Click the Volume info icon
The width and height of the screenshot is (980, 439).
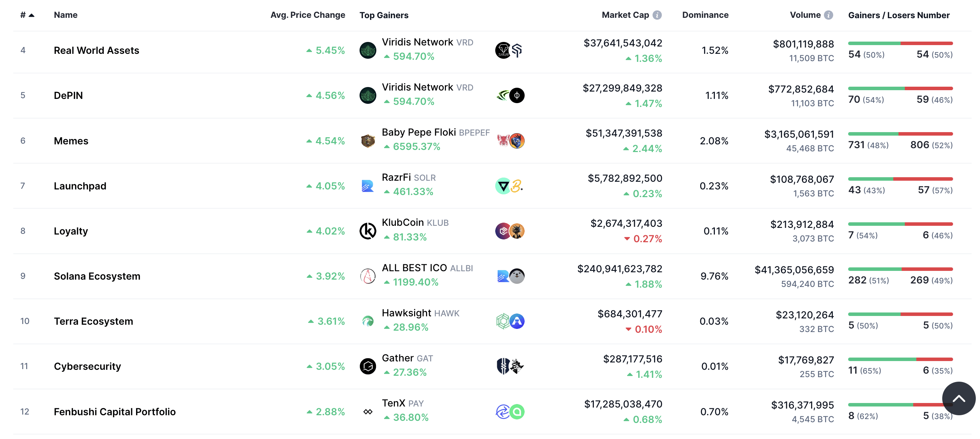tap(828, 15)
